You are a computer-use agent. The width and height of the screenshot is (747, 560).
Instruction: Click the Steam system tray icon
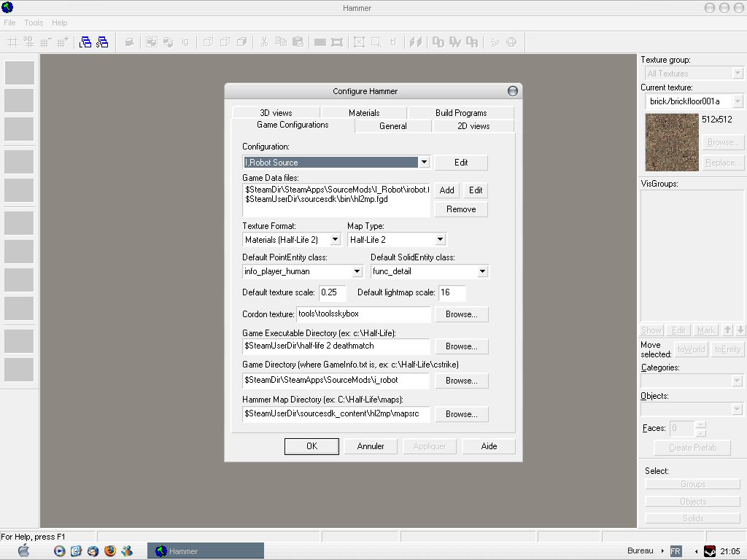click(710, 551)
